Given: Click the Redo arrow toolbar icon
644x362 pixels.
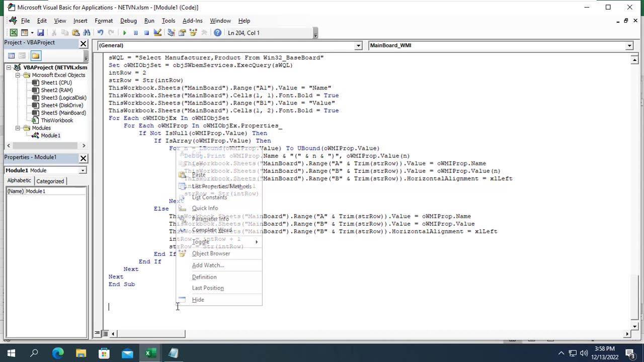Looking at the screenshot, I should click(111, 33).
